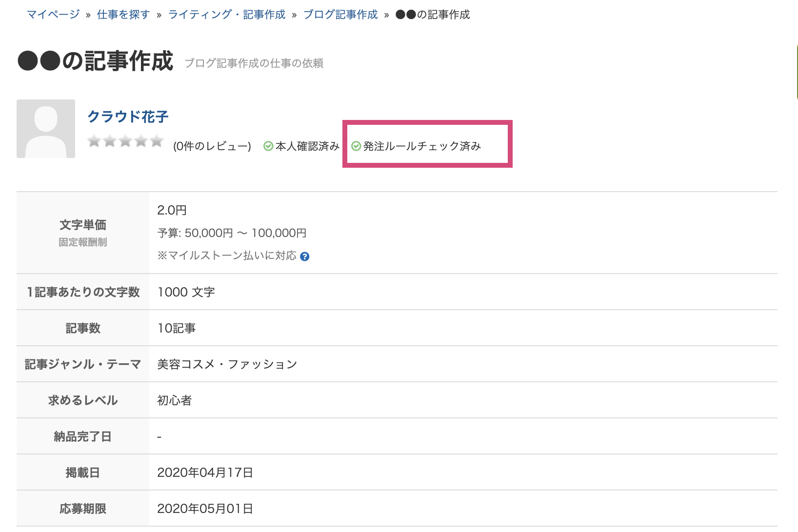Click the application deadline 2020年05月01日

205,509
